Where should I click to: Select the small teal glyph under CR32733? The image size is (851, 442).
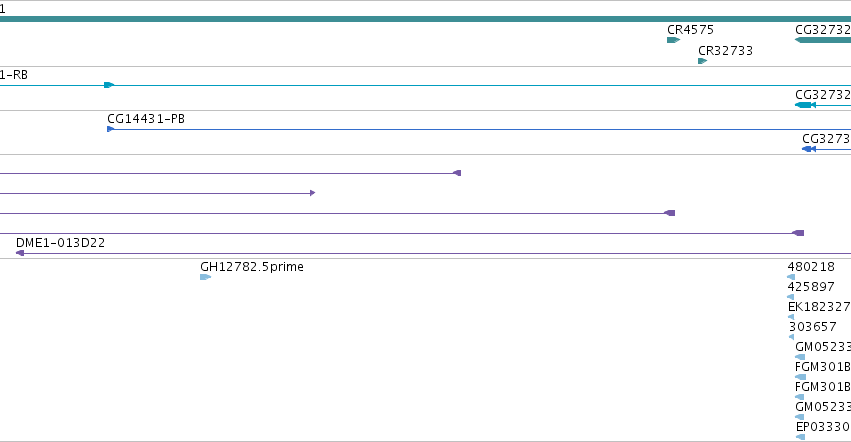pos(702,61)
